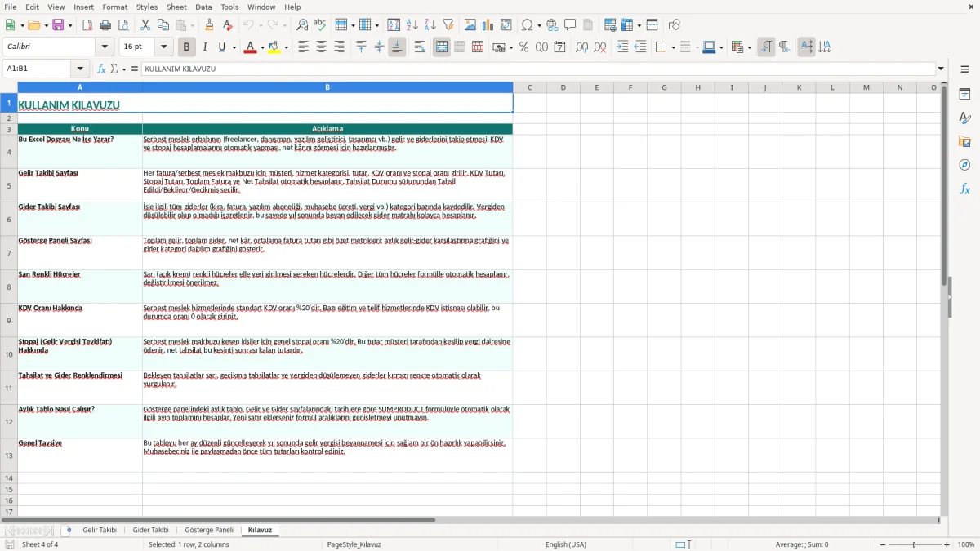
Task: Open Find and Replace
Action: (x=302, y=25)
